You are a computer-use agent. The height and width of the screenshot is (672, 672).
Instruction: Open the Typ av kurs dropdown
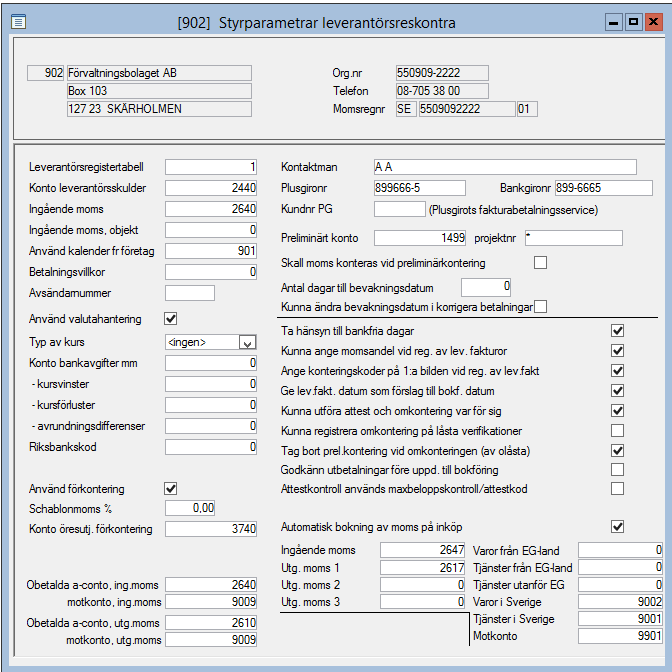point(247,342)
